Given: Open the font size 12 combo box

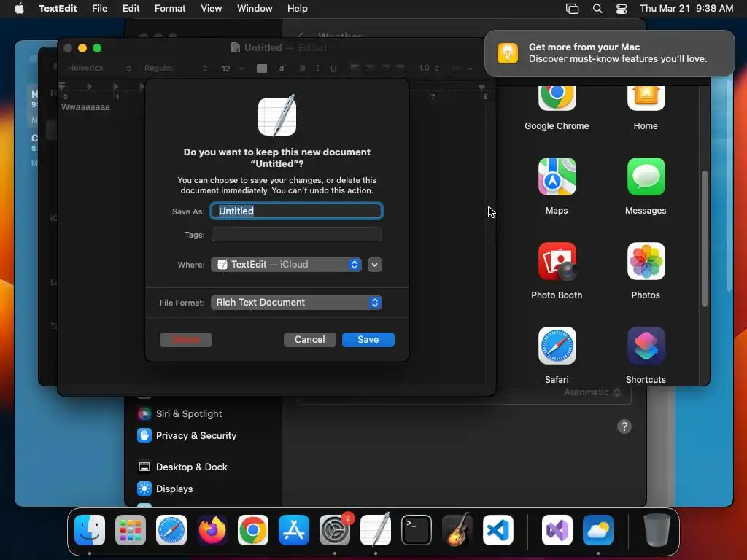Looking at the screenshot, I should (233, 69).
